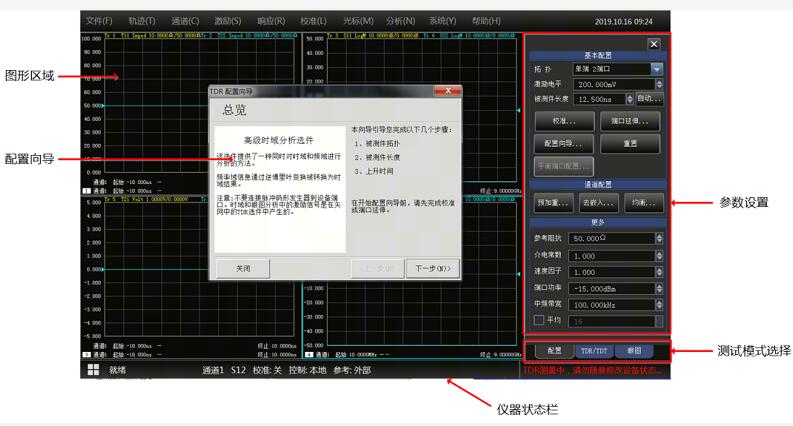Image resolution: width=793 pixels, height=426 pixels.
Task: Click the 激励电平 200.000mV field
Action: [614, 84]
